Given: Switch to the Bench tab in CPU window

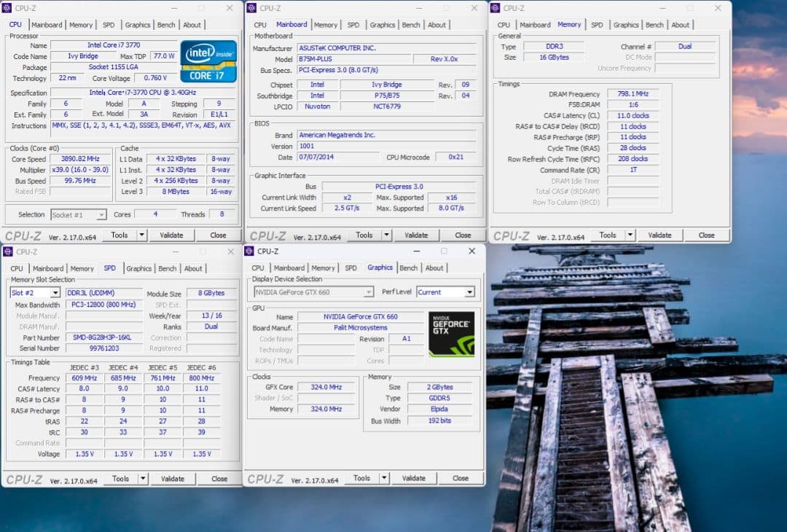Looking at the screenshot, I should [166, 24].
